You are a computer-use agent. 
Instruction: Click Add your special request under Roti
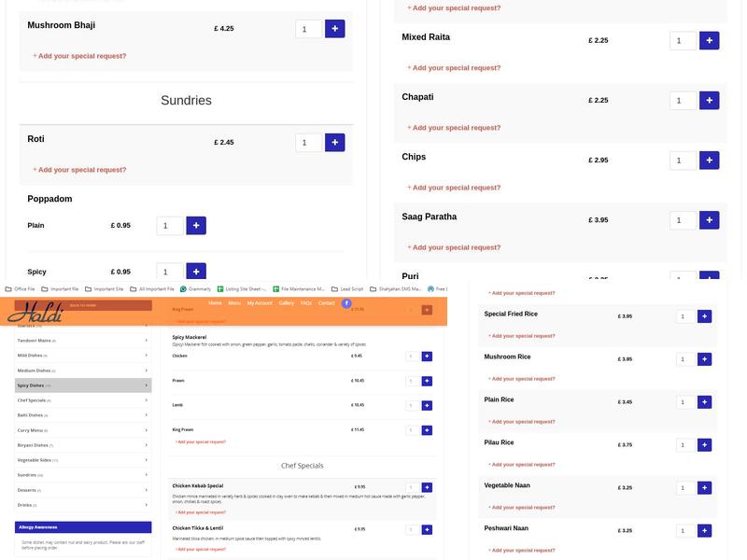[80, 170]
